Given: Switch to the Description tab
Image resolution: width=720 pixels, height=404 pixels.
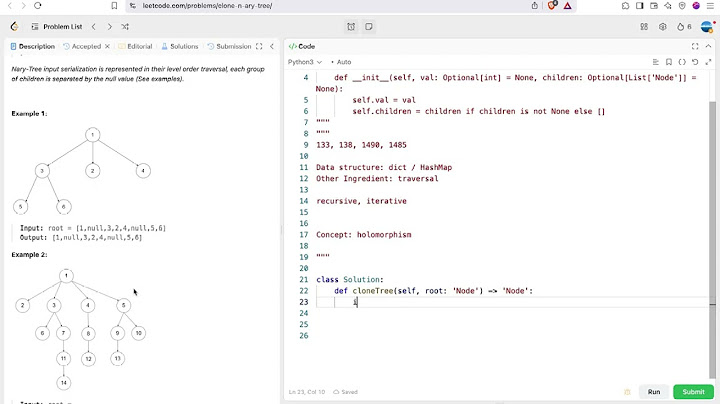Looking at the screenshot, I should point(33,46).
